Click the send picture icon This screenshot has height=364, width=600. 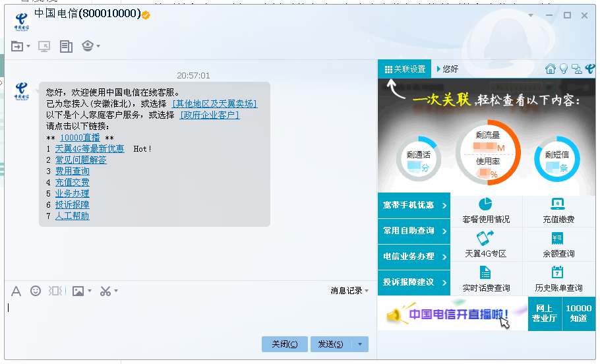(78, 291)
